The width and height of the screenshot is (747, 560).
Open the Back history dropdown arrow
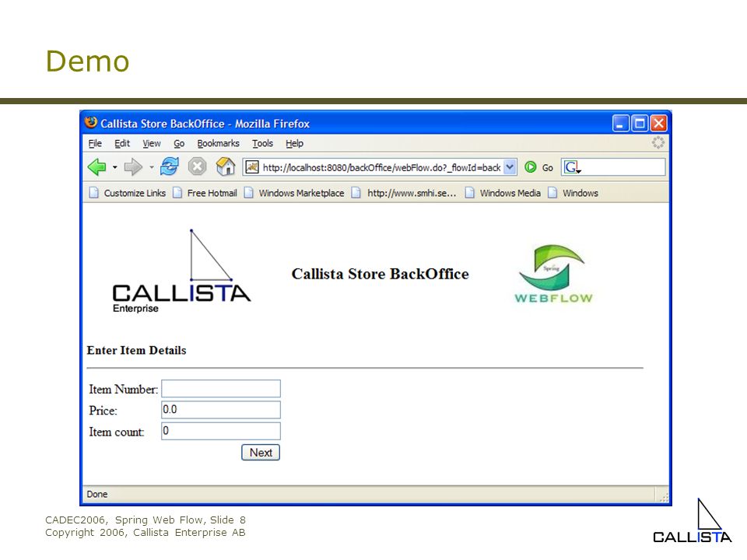pyautogui.click(x=114, y=167)
